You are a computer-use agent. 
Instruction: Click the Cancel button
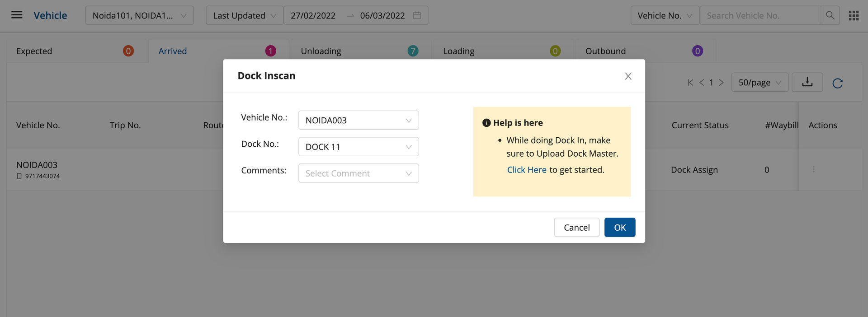576,228
